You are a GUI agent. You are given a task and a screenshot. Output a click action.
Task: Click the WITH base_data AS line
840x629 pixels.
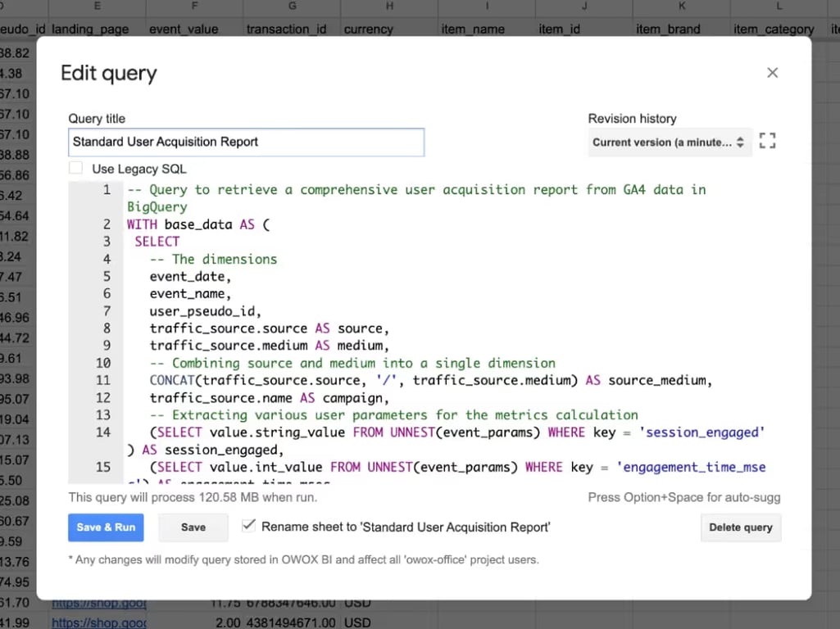click(x=198, y=224)
